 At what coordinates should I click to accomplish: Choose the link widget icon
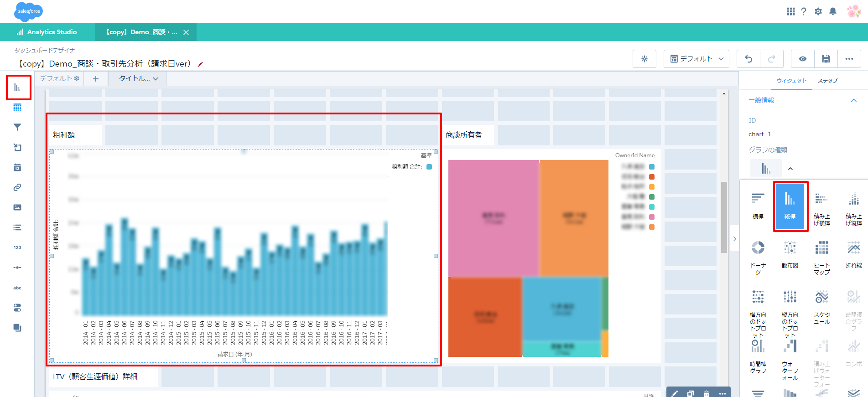[17, 187]
